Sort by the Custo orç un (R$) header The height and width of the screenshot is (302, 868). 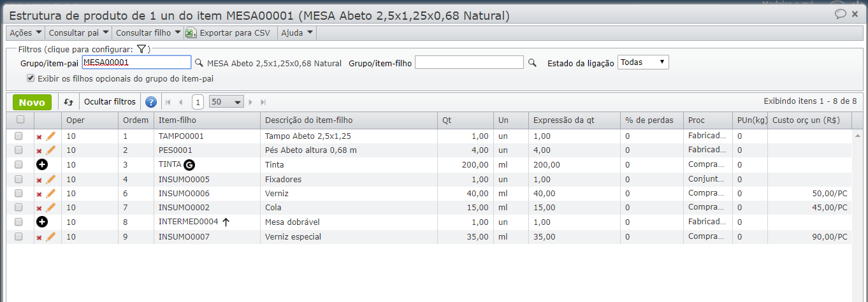(x=809, y=120)
